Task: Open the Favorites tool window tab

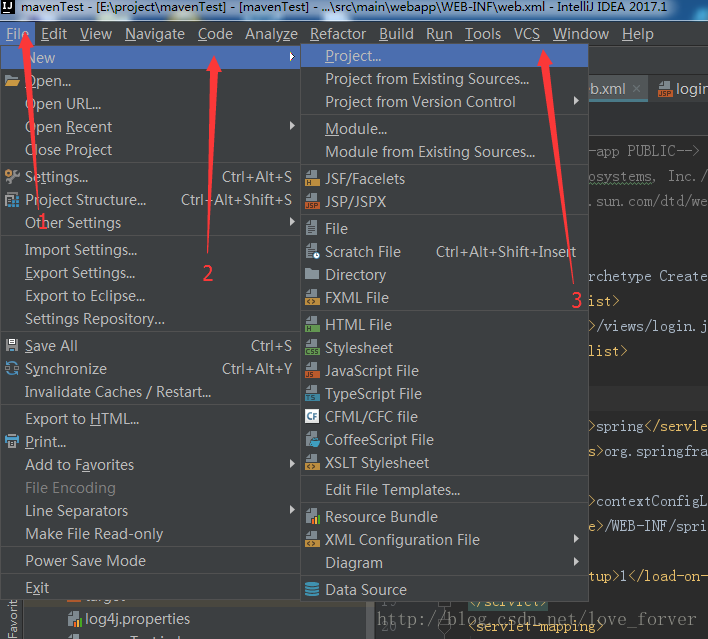Action: click(x=12, y=619)
